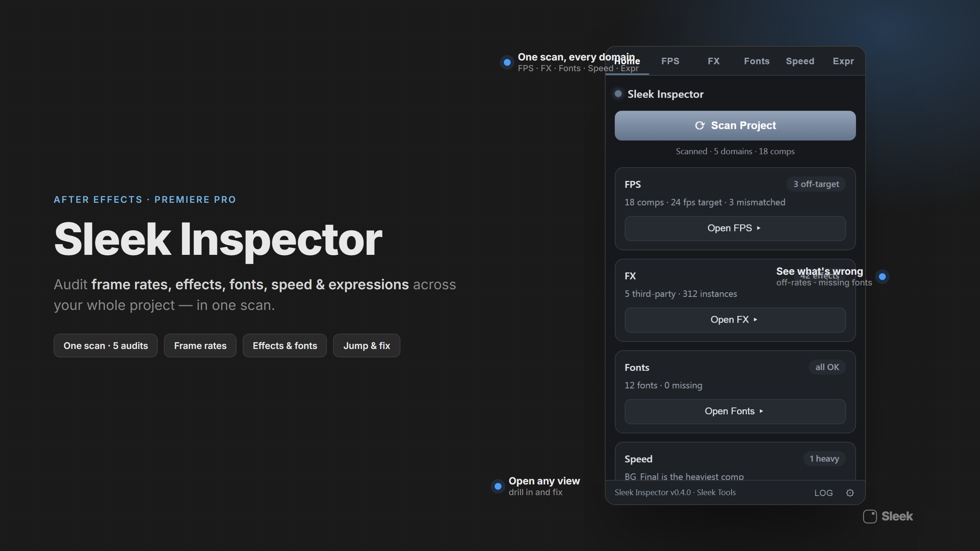Click the "drill in and fix" caption
The image size is (980, 551).
tap(535, 492)
